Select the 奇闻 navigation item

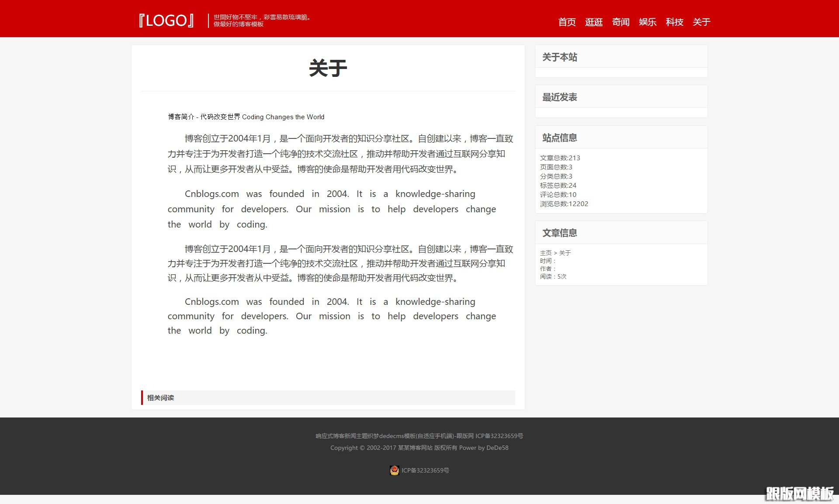click(621, 22)
